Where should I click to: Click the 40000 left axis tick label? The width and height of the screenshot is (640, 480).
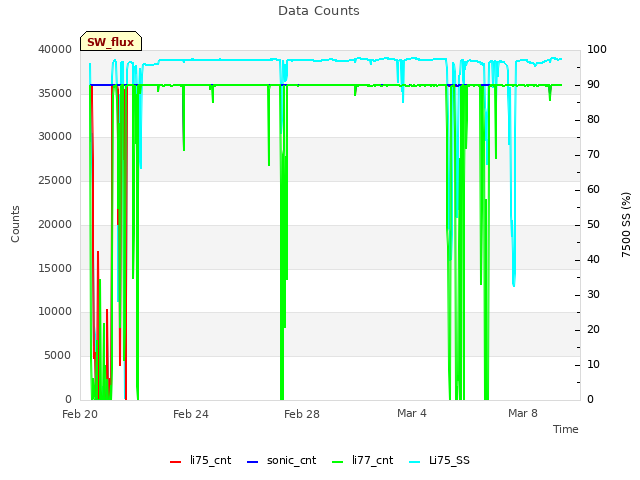[55, 49]
